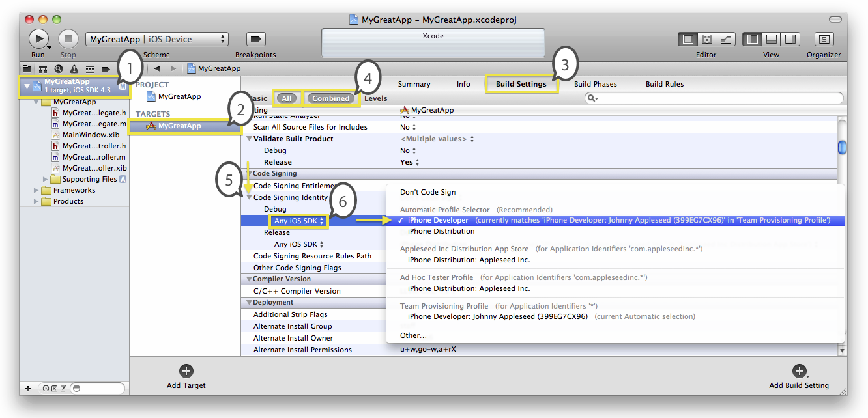Image resolution: width=868 pixels, height=418 pixels.
Task: Switch to the Version editor
Action: 725,39
